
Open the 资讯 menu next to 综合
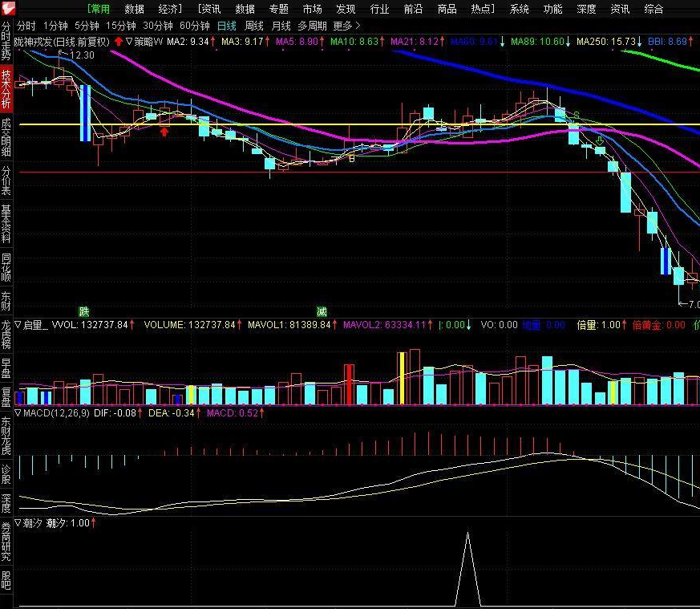[621, 9]
